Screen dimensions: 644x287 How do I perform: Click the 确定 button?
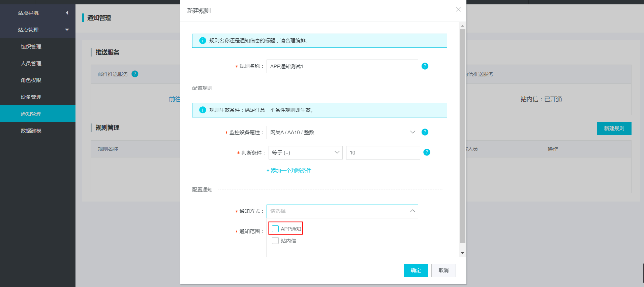pyautogui.click(x=416, y=270)
